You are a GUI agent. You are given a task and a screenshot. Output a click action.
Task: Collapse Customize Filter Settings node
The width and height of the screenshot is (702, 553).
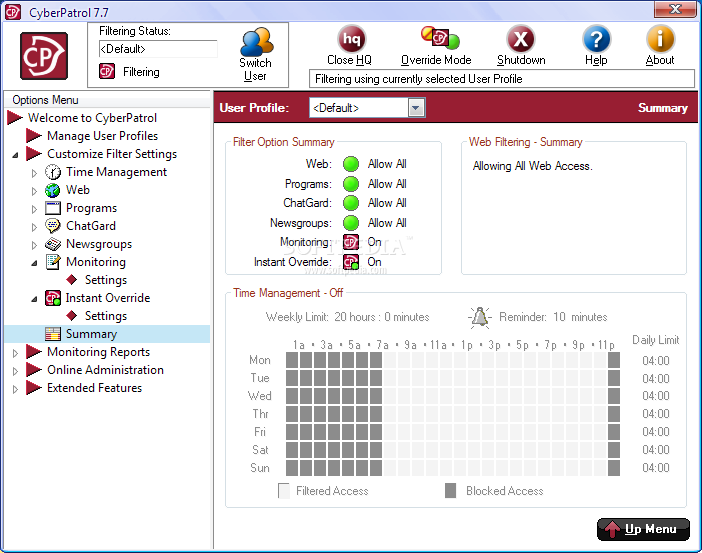(16, 155)
